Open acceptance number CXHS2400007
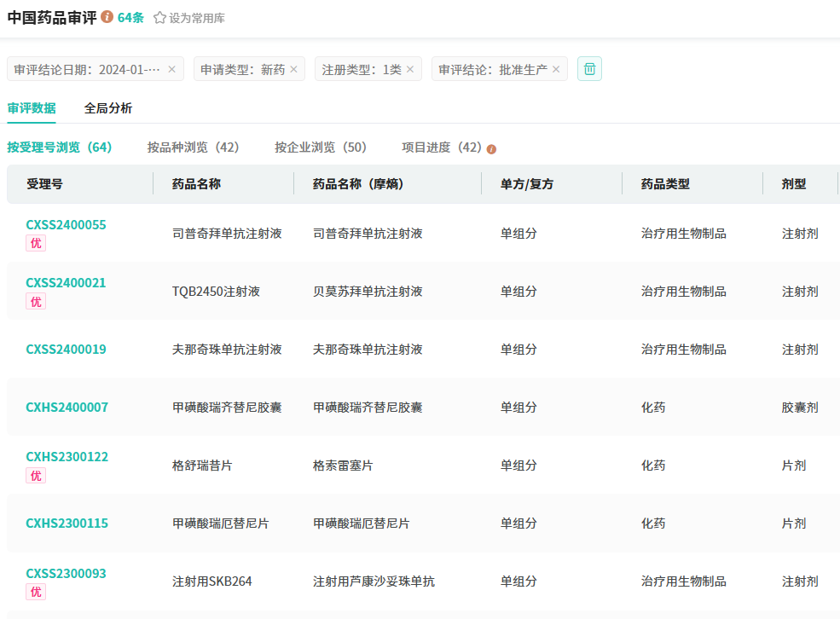The width and height of the screenshot is (840, 619). point(67,408)
